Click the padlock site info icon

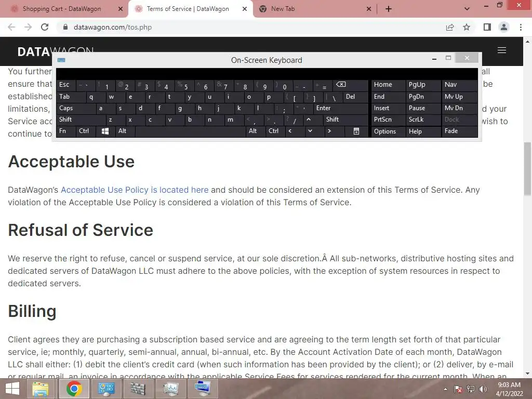[65, 27]
